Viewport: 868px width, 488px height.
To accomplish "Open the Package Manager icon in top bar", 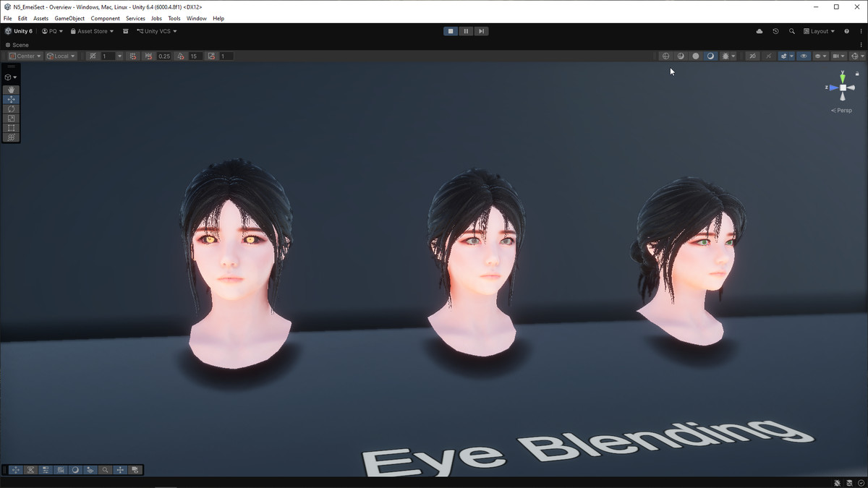I will (x=125, y=31).
